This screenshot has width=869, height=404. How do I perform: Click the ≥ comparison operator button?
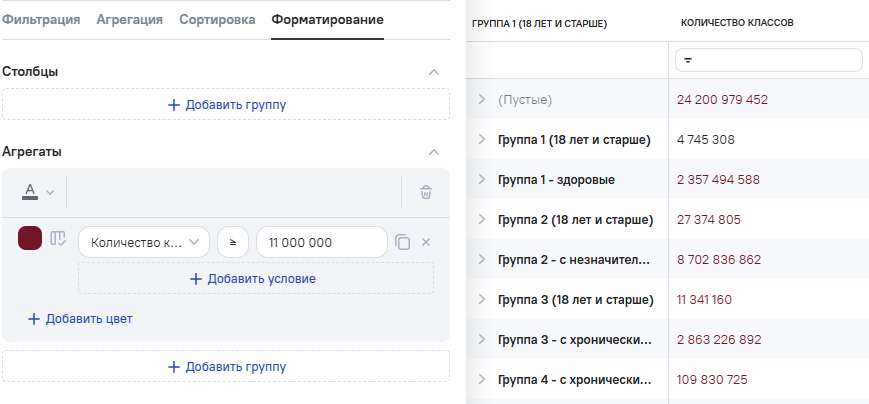[x=233, y=242]
